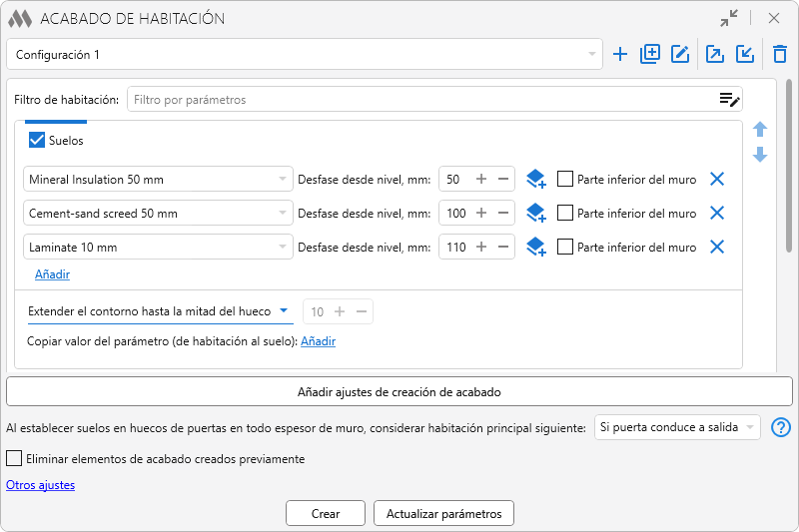The width and height of the screenshot is (799, 532).
Task: Check Eliminar elementos de acabado creados previamente
Action: tap(14, 459)
